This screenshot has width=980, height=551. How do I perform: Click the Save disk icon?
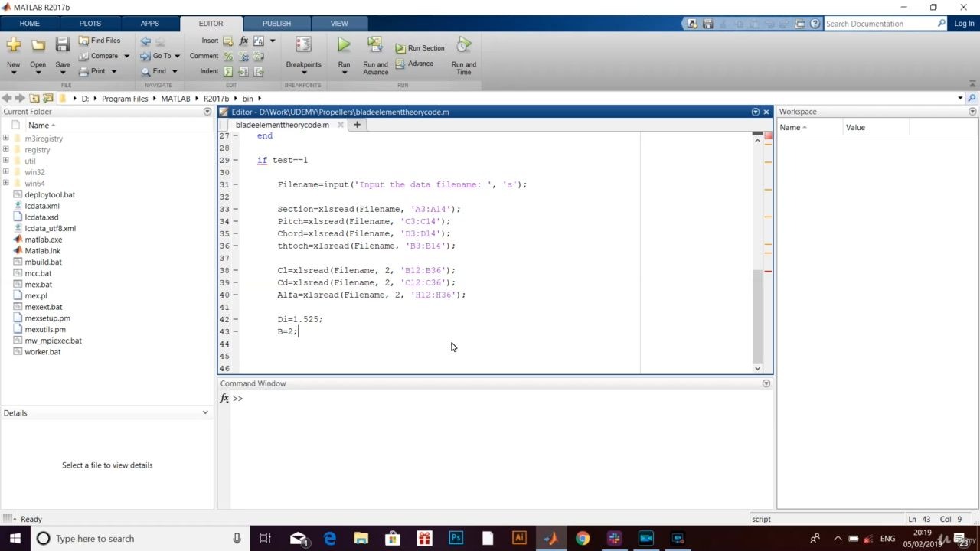[x=63, y=45]
